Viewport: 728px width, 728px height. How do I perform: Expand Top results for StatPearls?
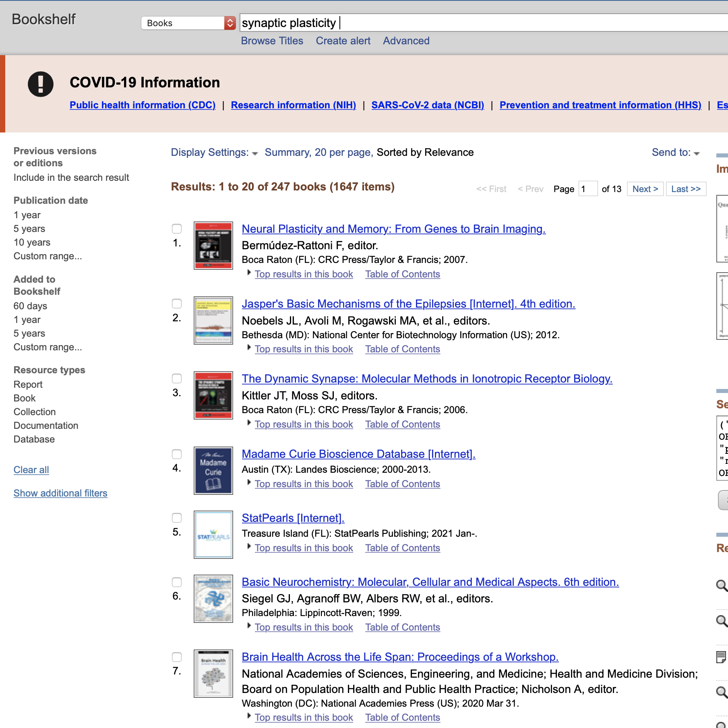pos(304,548)
